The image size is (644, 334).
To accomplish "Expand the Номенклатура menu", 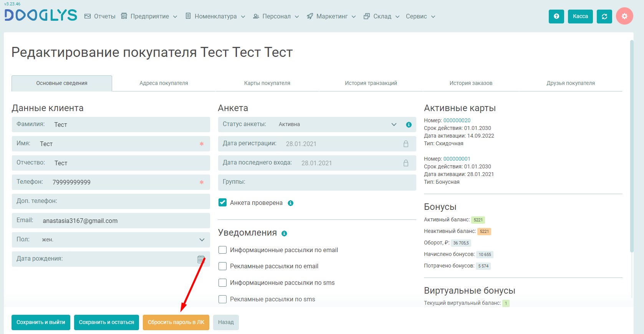I will [215, 16].
